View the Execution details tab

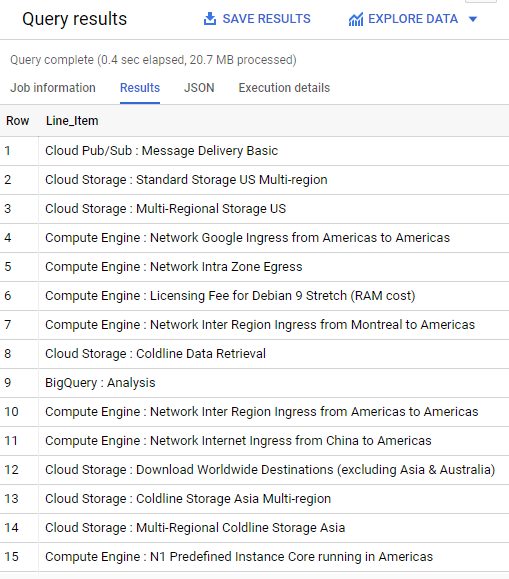pyautogui.click(x=284, y=88)
